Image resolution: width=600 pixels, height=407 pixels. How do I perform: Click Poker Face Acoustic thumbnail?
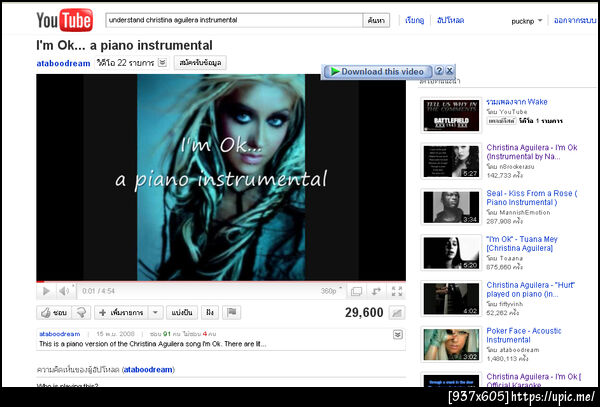451,345
